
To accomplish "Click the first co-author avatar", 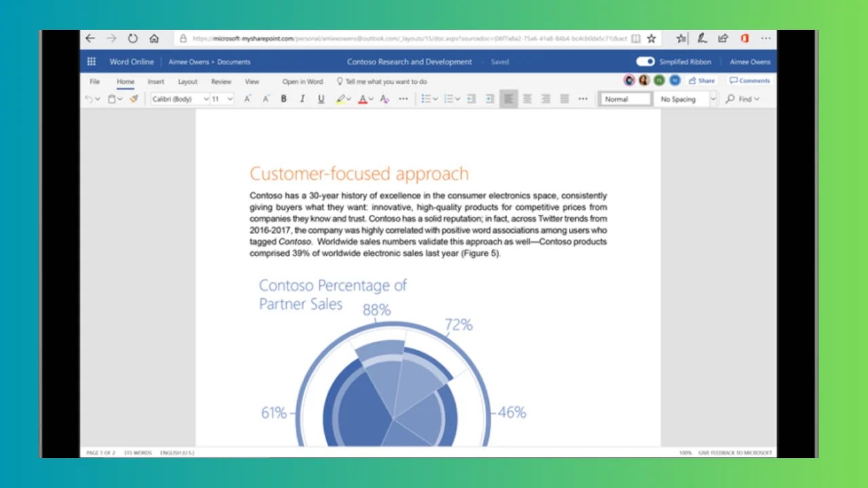I will 629,81.
